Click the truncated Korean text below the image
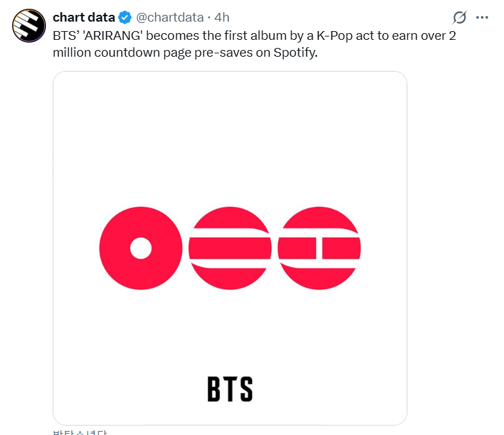 pos(80,432)
